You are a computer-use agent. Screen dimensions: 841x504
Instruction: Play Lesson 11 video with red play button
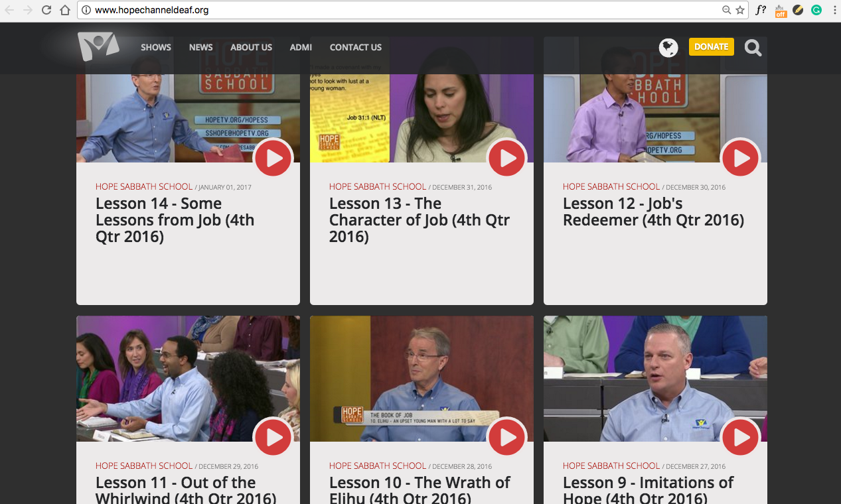(273, 437)
